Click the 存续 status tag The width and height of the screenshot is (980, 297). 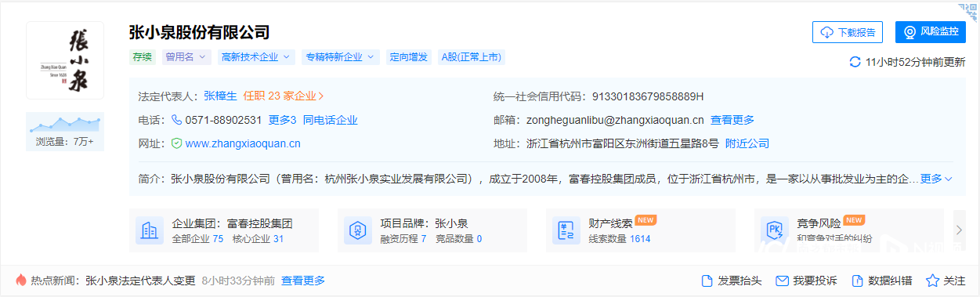click(143, 56)
